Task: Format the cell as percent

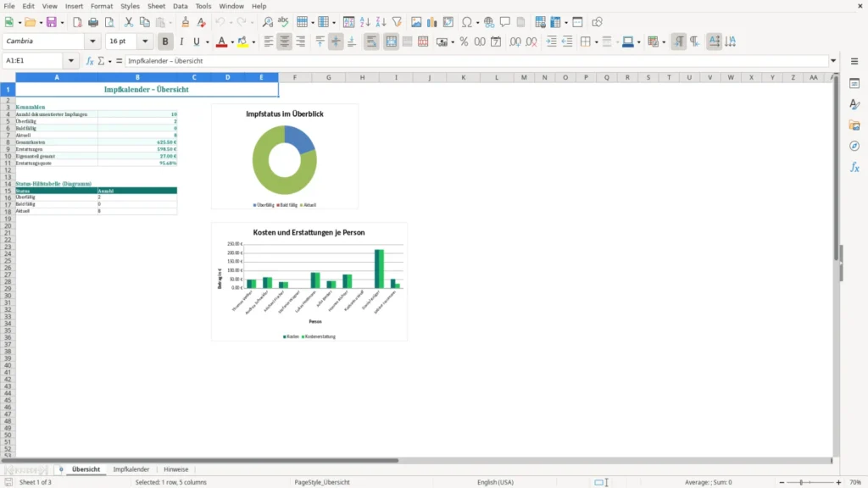Action: point(464,42)
